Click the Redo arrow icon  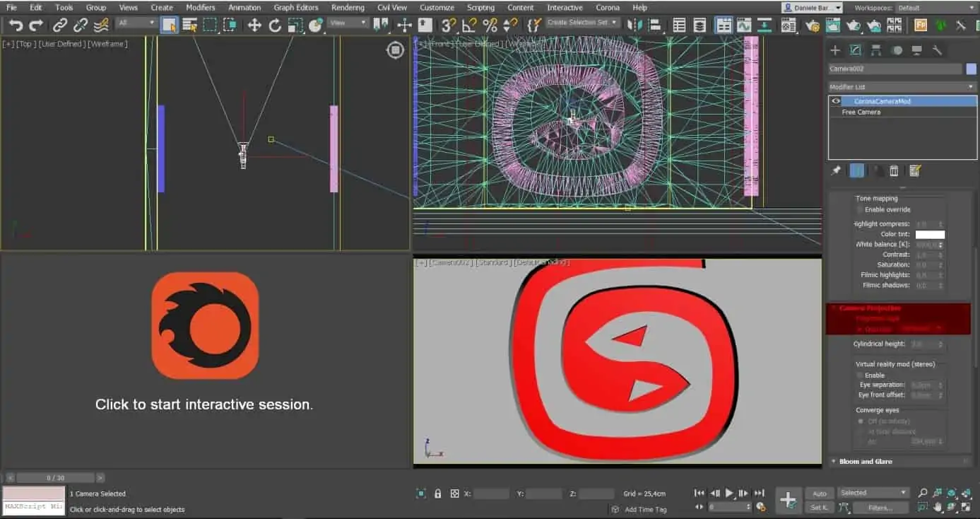[35, 25]
